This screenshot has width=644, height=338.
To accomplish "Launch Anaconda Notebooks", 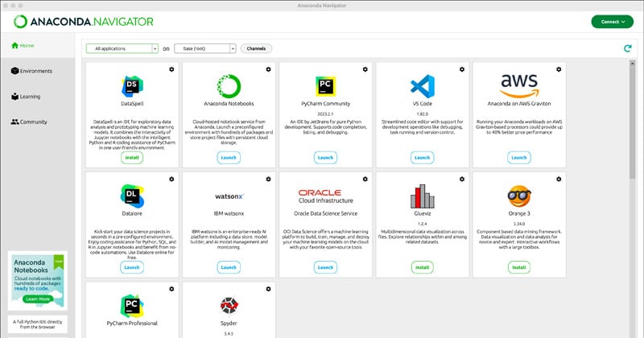I will (229, 158).
